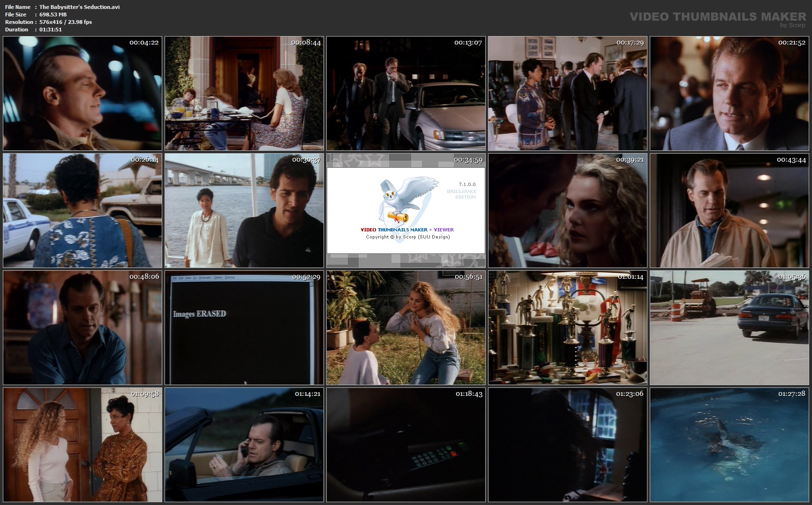Click the 'BRILLIANCE EDITION' label

[462, 194]
